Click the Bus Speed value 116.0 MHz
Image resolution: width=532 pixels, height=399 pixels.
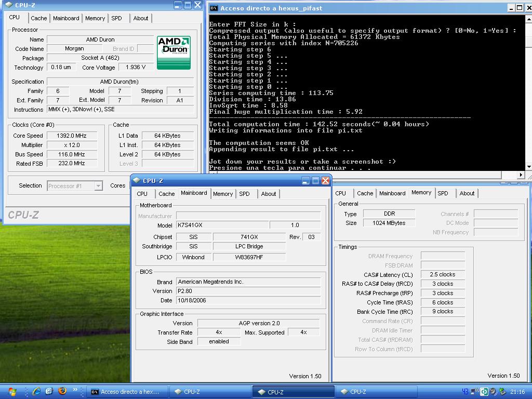(x=72, y=154)
